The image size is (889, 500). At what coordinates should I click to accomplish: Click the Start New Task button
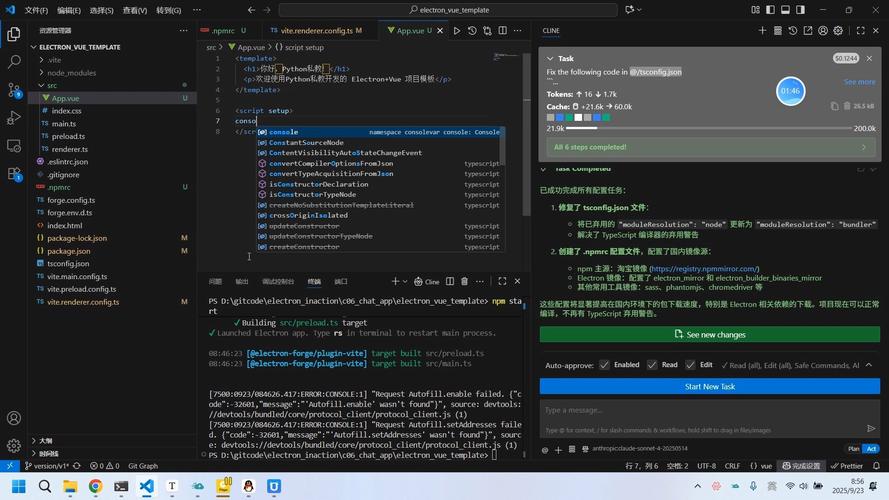[x=710, y=386]
